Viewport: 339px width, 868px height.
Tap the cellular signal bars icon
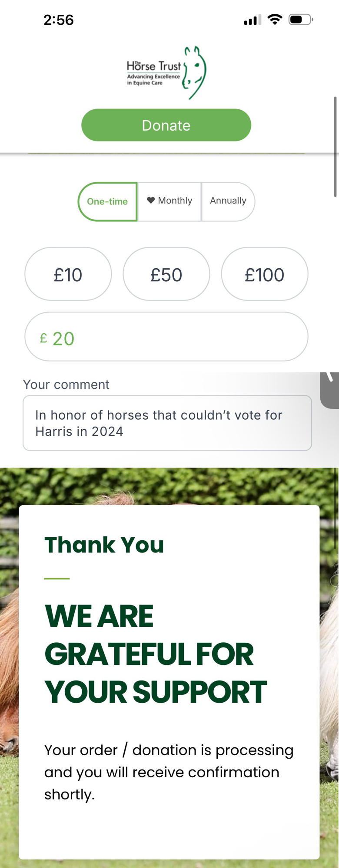(252, 20)
